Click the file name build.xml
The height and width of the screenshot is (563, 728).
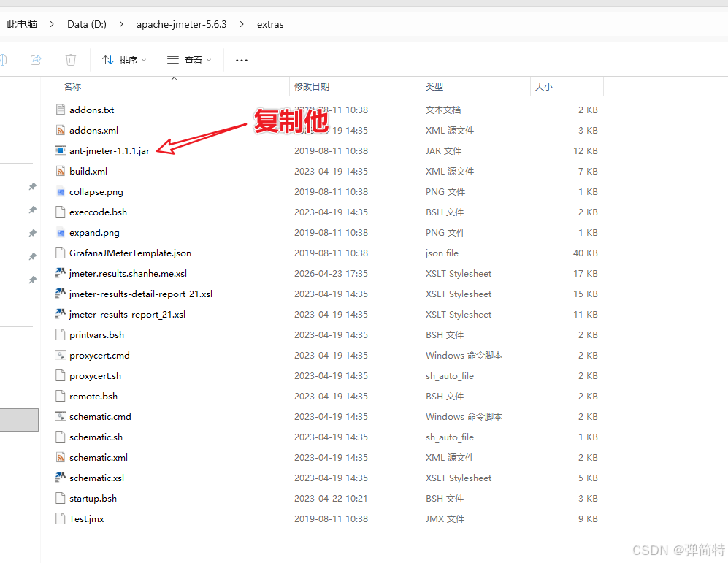click(88, 172)
